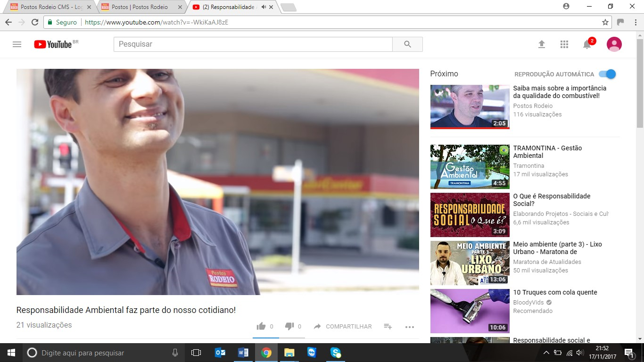Open Skype from the taskbar

tap(335, 353)
